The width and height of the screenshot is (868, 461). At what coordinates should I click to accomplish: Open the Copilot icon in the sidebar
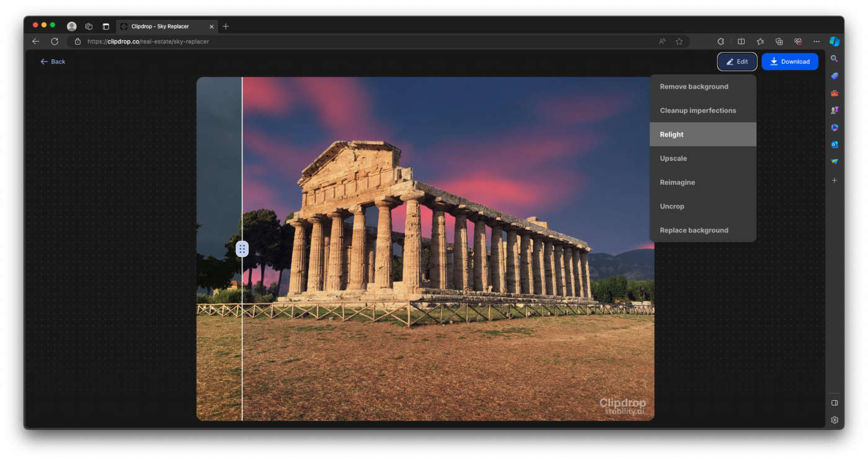point(835,42)
